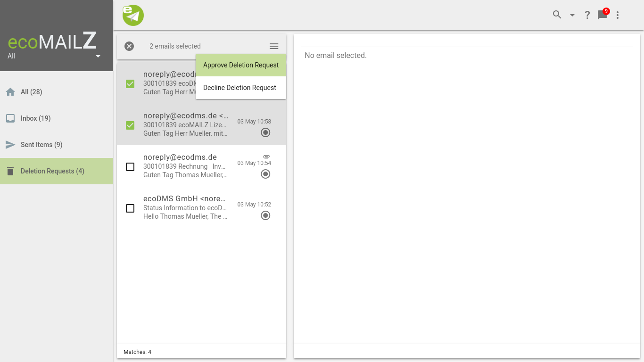Click the status circle on the 10:52 email

coord(265,215)
